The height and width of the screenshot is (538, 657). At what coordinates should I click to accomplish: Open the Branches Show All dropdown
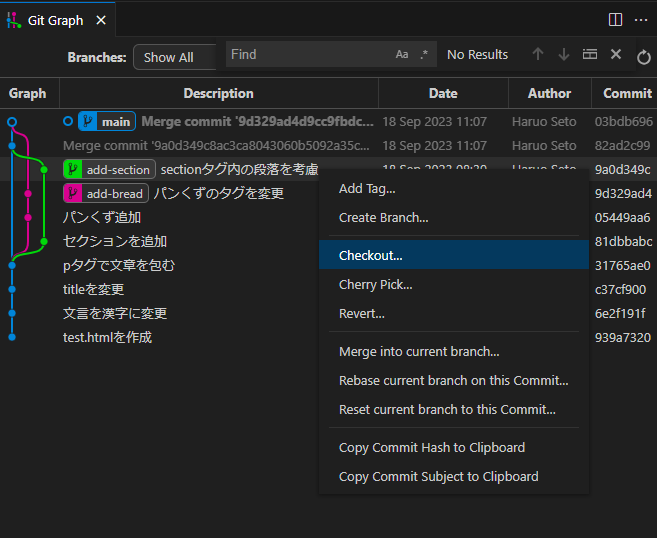click(175, 57)
